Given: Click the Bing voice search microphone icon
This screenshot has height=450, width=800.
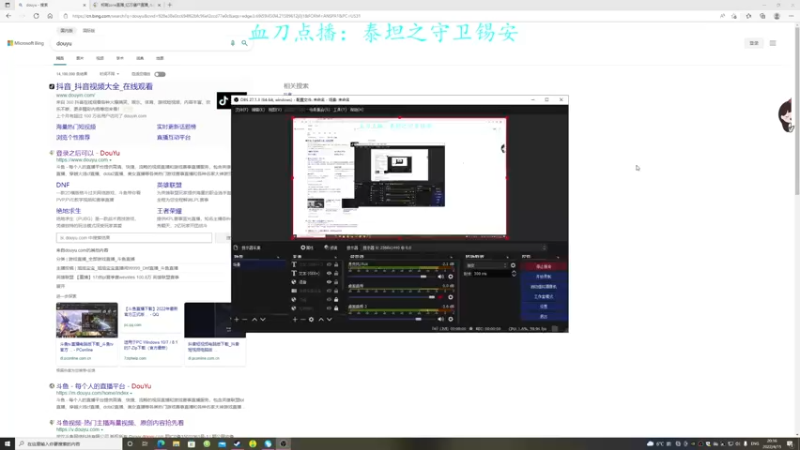Looking at the screenshot, I should click(x=233, y=43).
